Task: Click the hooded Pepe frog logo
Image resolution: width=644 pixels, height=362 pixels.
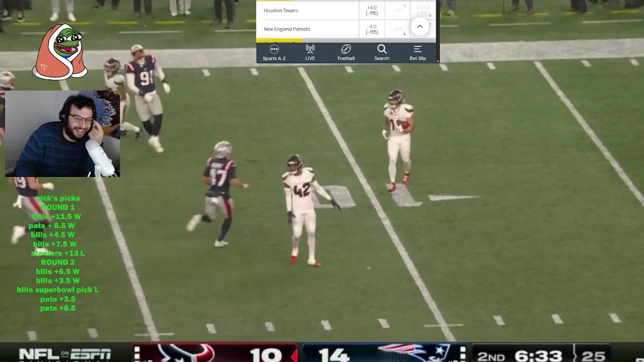Action: pos(60,52)
